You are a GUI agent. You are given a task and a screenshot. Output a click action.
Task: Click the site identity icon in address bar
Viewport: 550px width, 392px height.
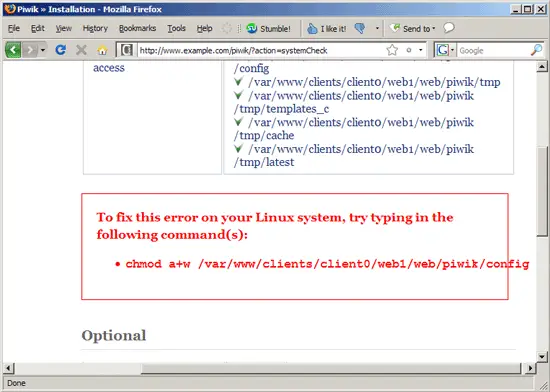tap(127, 50)
